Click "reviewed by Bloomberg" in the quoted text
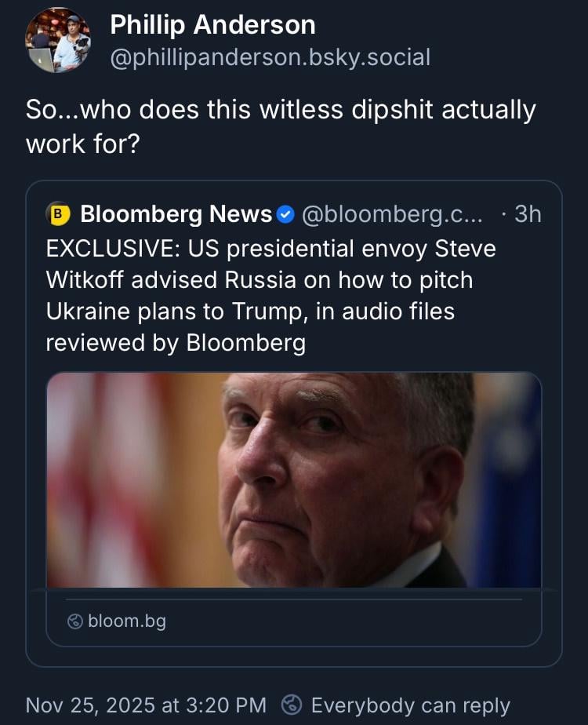Screen dimensions: 588x725 [176, 343]
